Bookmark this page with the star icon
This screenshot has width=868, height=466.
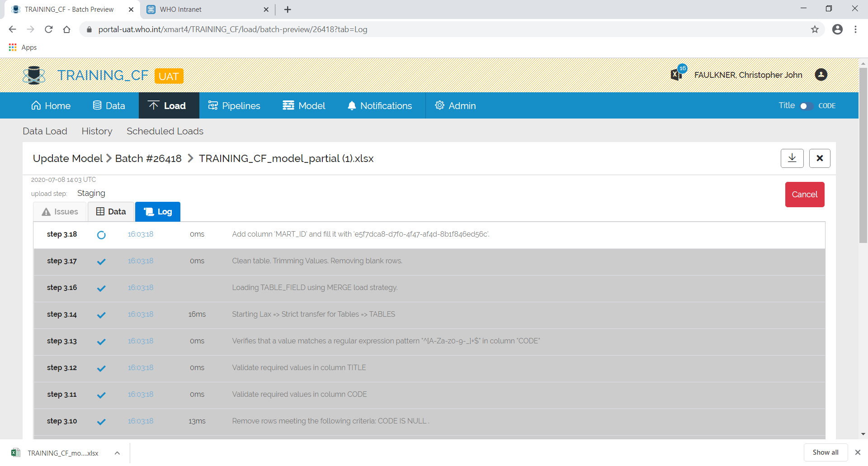tap(815, 29)
